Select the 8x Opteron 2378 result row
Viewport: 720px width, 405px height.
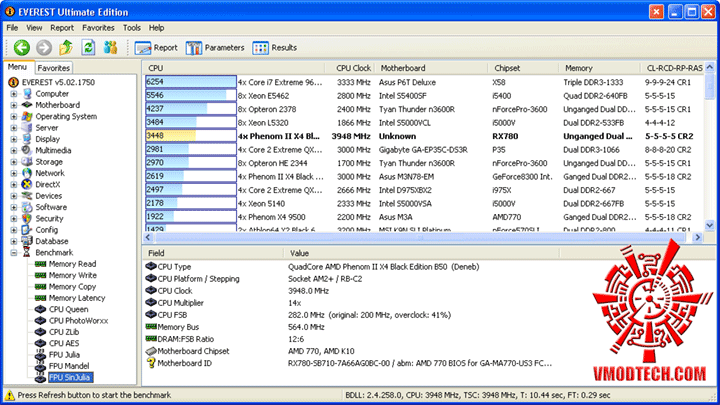click(x=424, y=109)
